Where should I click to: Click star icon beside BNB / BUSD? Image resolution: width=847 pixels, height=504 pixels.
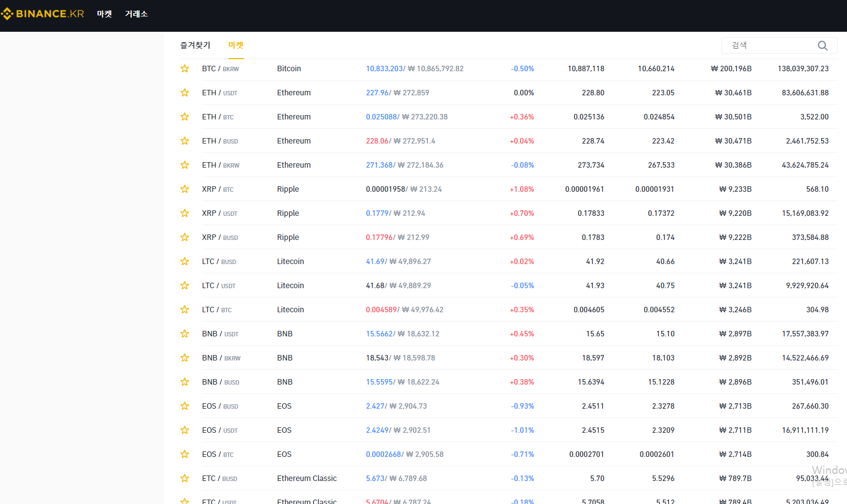(x=185, y=382)
